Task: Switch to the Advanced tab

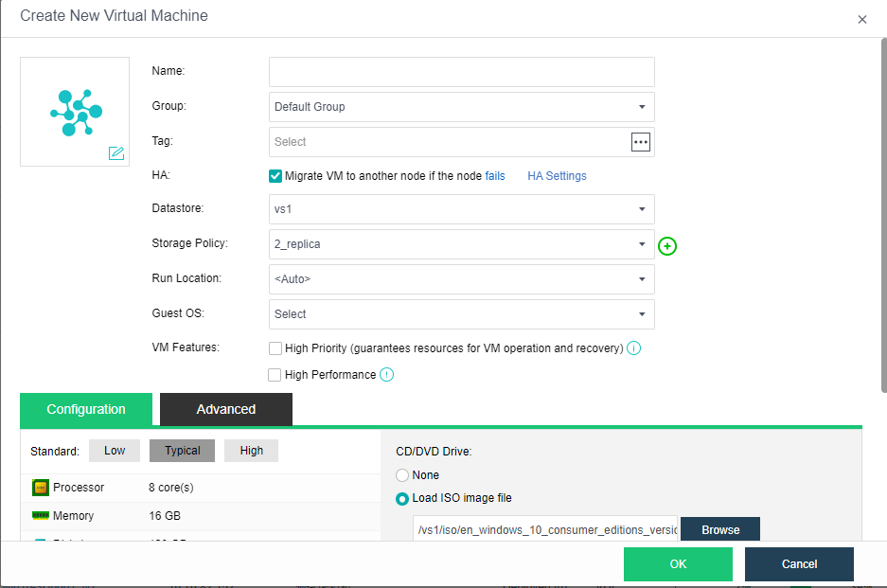Action: 225,409
